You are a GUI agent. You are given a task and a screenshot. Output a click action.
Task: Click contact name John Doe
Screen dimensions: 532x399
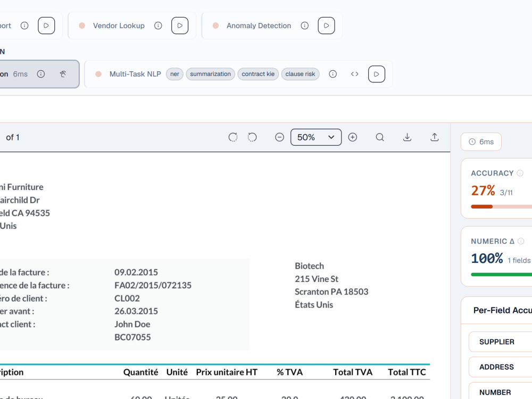click(132, 324)
